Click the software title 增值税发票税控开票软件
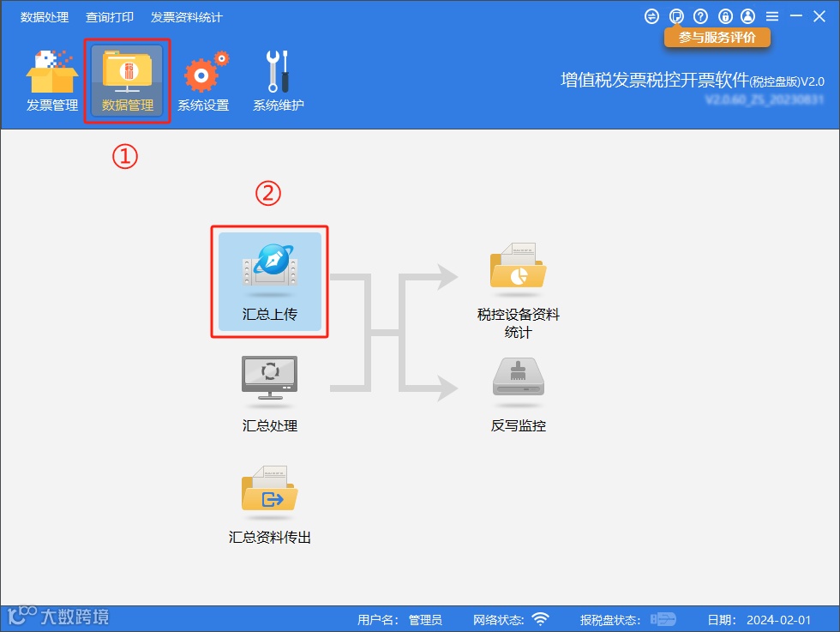The width and height of the screenshot is (840, 632). 654,80
